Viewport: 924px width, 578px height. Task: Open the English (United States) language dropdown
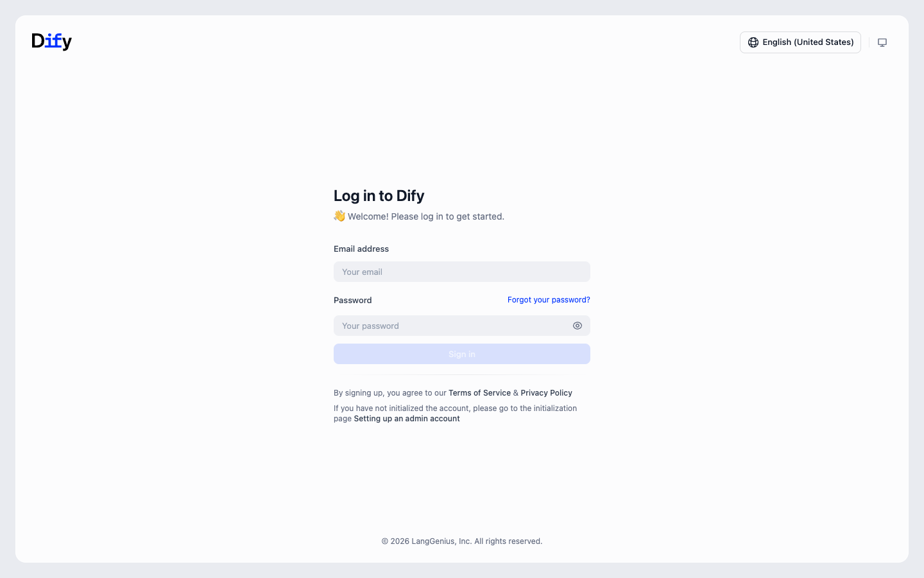[800, 42]
